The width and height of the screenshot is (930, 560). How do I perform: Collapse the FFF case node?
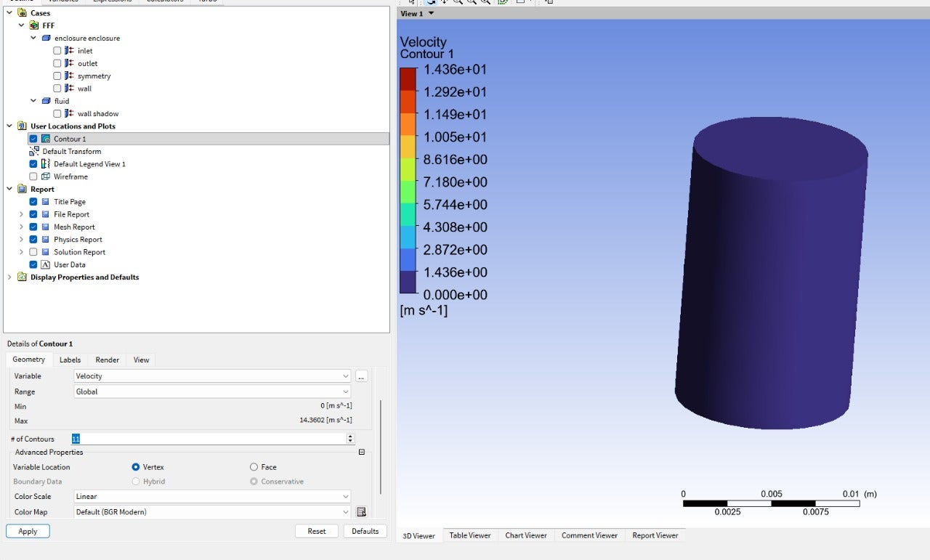[22, 25]
